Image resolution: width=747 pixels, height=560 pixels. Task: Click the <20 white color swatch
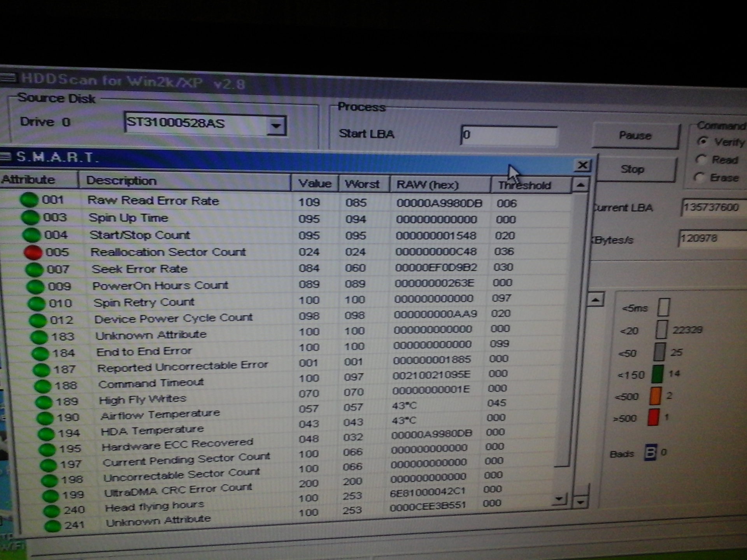click(661, 329)
